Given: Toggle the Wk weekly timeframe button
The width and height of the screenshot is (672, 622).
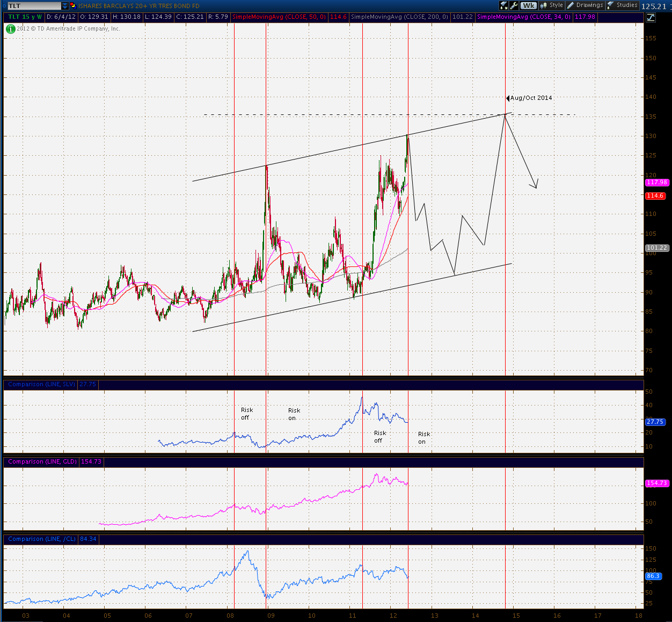Looking at the screenshot, I should click(x=529, y=5).
